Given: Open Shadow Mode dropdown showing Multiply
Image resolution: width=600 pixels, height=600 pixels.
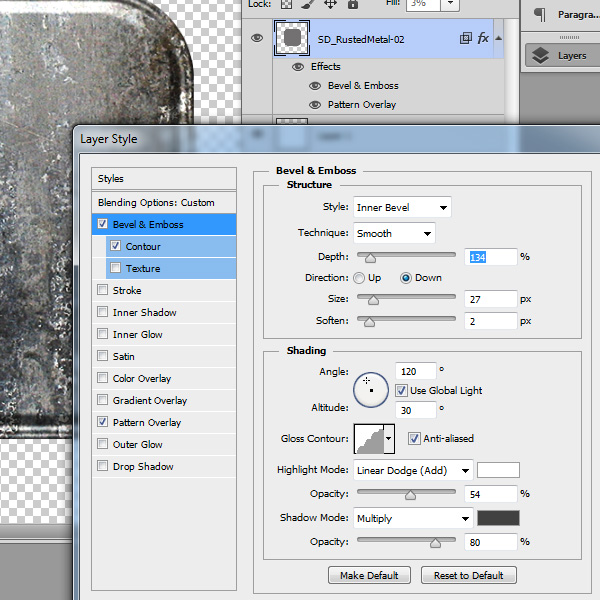Looking at the screenshot, I should pyautogui.click(x=413, y=518).
